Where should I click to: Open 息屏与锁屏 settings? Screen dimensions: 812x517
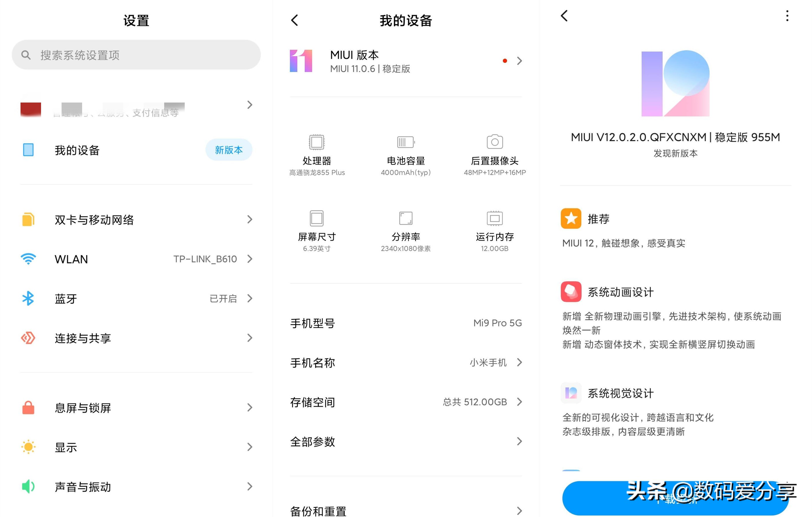click(136, 408)
